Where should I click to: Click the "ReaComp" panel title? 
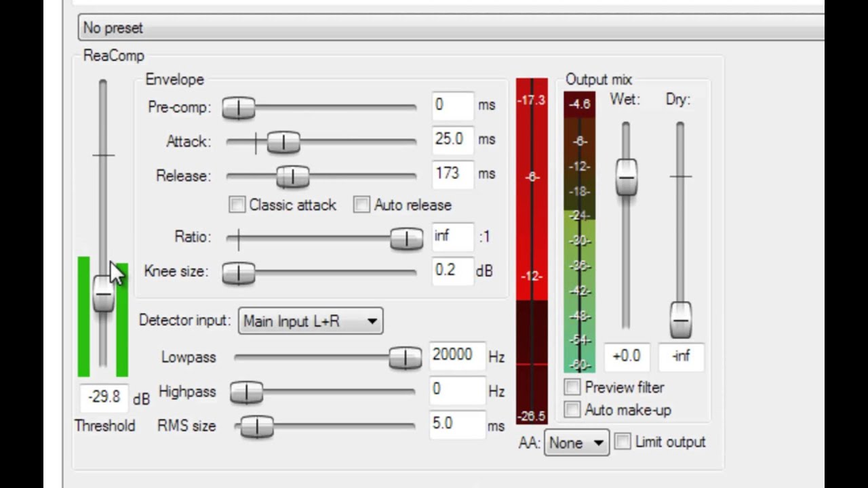pos(114,56)
